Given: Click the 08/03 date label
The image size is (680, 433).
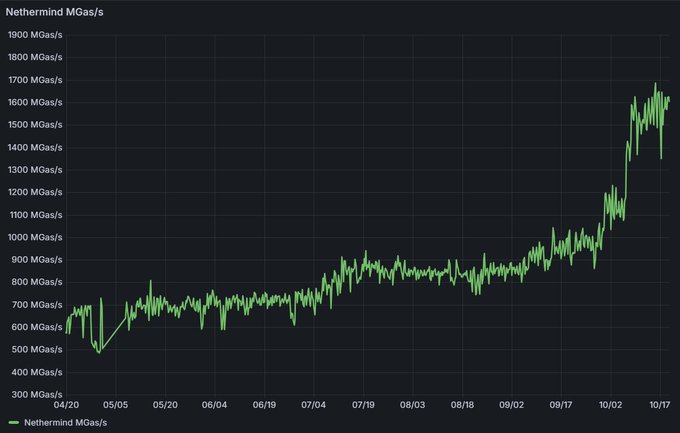Looking at the screenshot, I should 412,405.
